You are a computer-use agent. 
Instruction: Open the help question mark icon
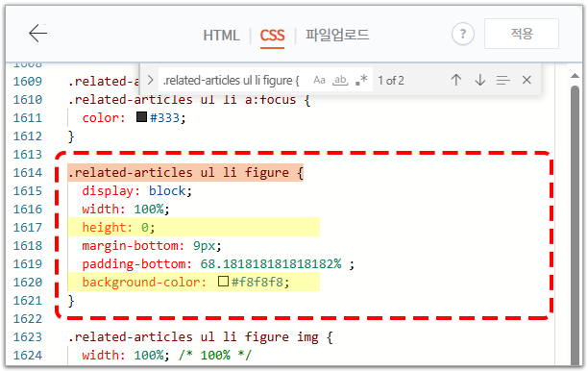[x=463, y=34]
